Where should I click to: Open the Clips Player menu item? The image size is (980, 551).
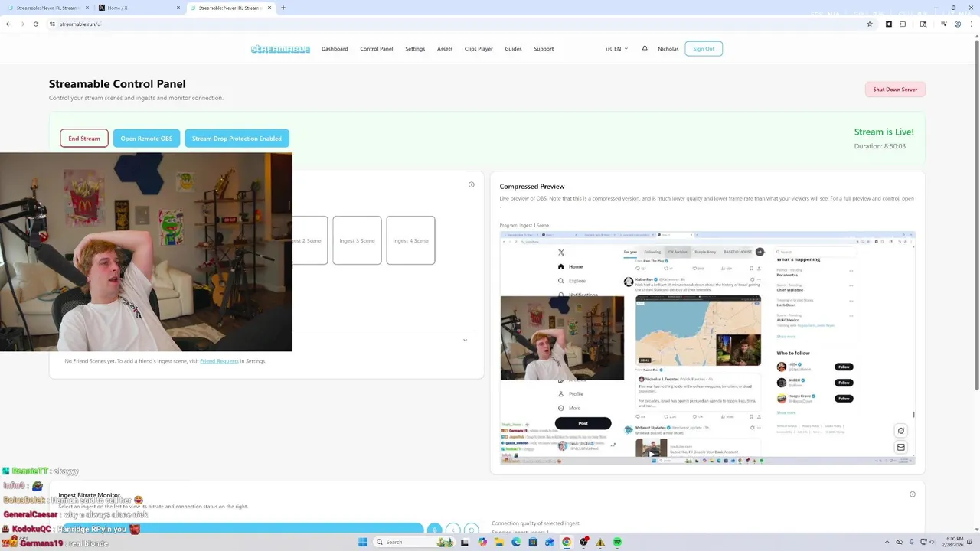pyautogui.click(x=479, y=49)
